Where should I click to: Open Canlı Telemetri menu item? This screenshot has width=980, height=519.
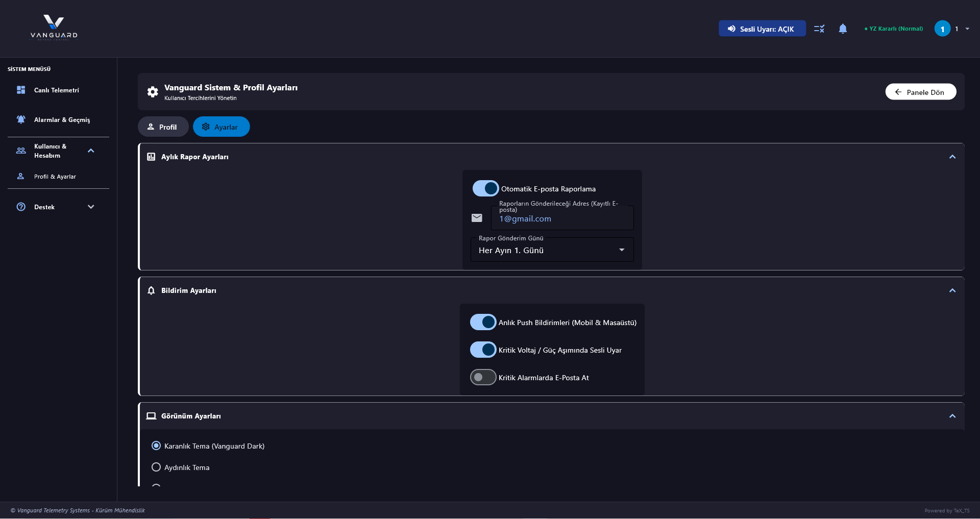[58, 90]
